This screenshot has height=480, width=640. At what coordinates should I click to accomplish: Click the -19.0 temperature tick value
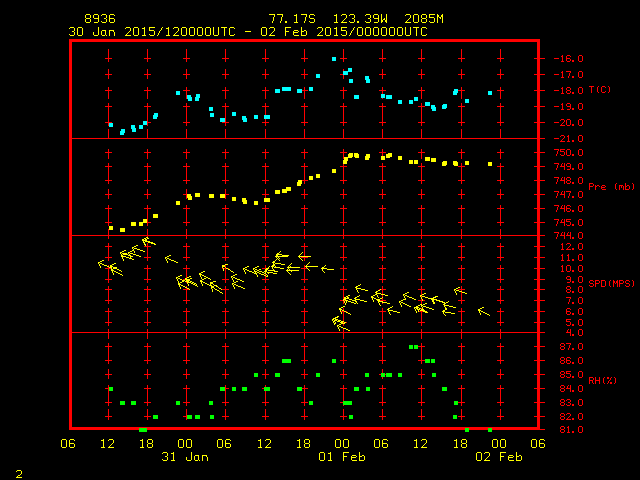[x=568, y=107]
